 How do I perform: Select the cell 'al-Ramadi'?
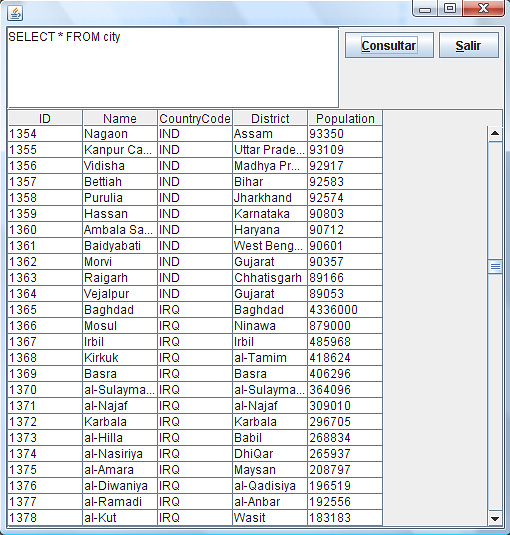120,502
